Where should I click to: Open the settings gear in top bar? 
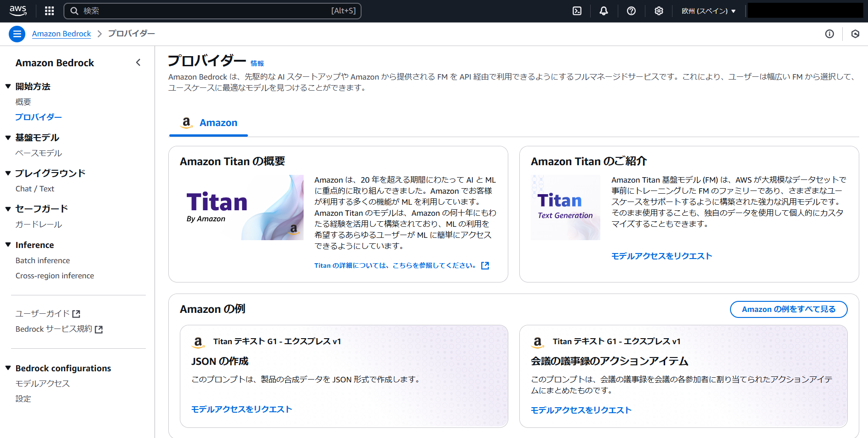coord(659,11)
